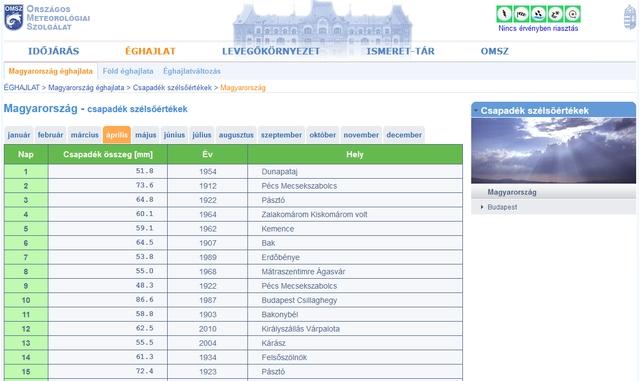Viewport: 640px width, 381px height.
Task: Click the ÉGHAJLAT breadcrumb link
Action: click(x=22, y=87)
